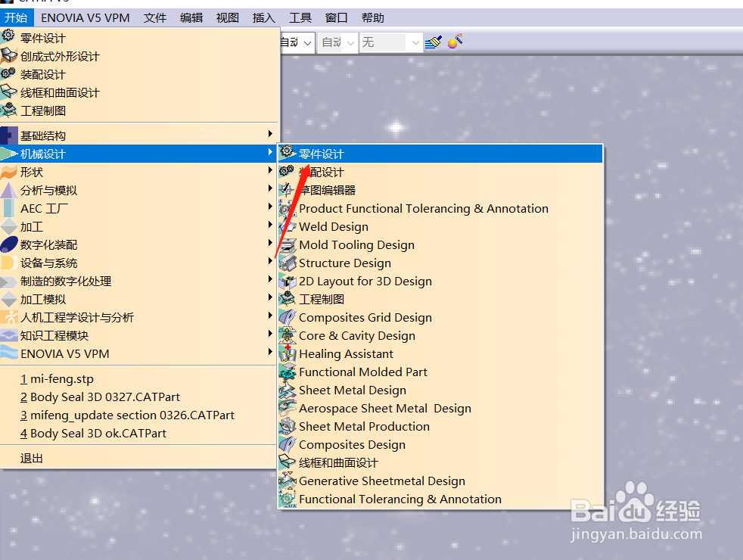Image resolution: width=743 pixels, height=560 pixels.
Task: Open the 插入 menu
Action: [x=264, y=18]
